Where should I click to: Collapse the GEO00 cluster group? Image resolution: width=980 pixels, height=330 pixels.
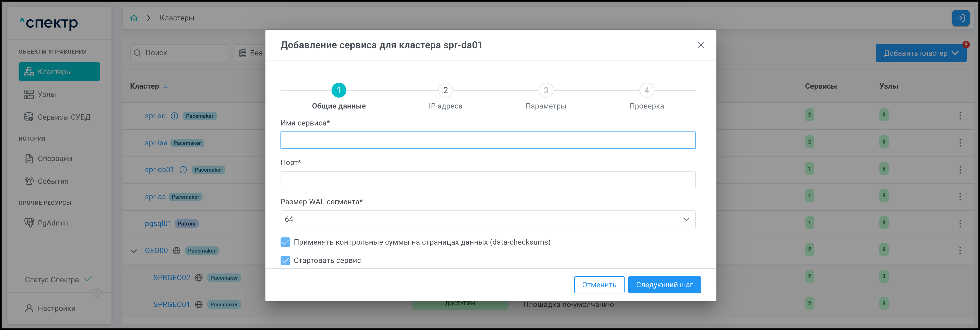coord(134,251)
